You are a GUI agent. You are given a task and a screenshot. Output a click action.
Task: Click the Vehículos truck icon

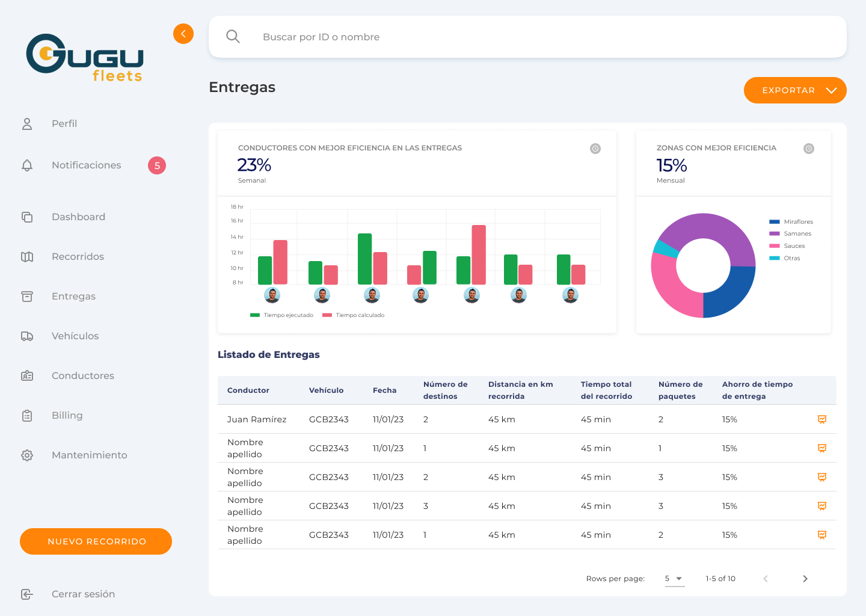(27, 336)
